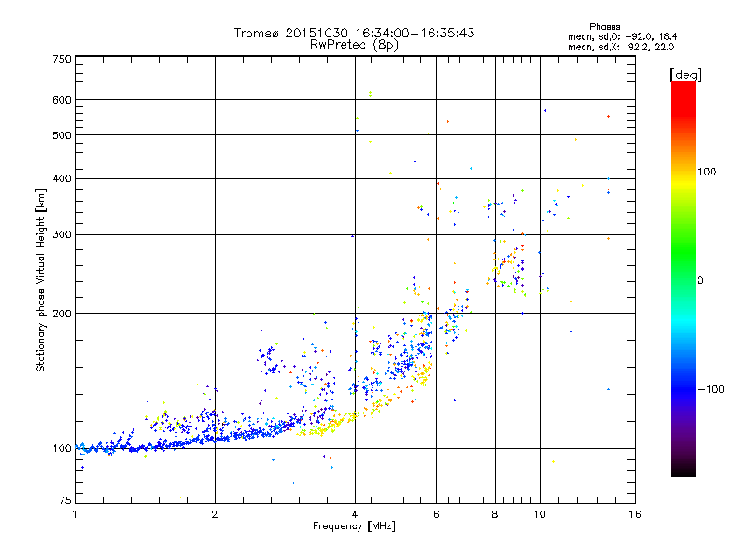Click the x-axis tick label '1'
The image size is (747, 560).
click(75, 514)
